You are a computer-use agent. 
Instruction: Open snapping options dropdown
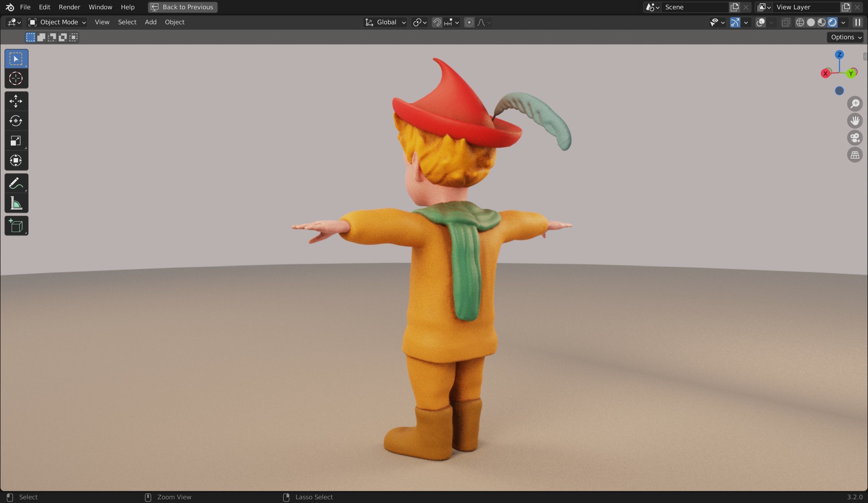(x=452, y=22)
